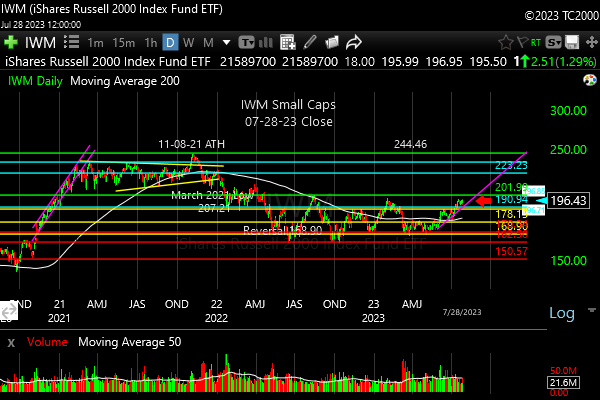Open the watchlist list icon beside IWM
The height and width of the screenshot is (400, 600).
pos(72,43)
